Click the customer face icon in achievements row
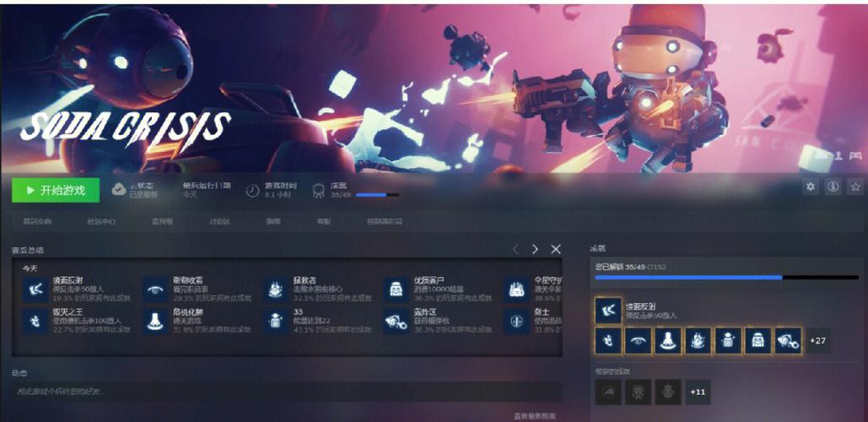Screen dimensions: 868x422 [x=757, y=341]
